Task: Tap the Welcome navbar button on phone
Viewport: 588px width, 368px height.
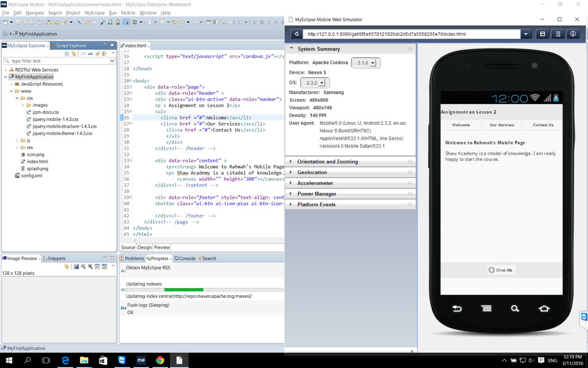Action: (461, 125)
